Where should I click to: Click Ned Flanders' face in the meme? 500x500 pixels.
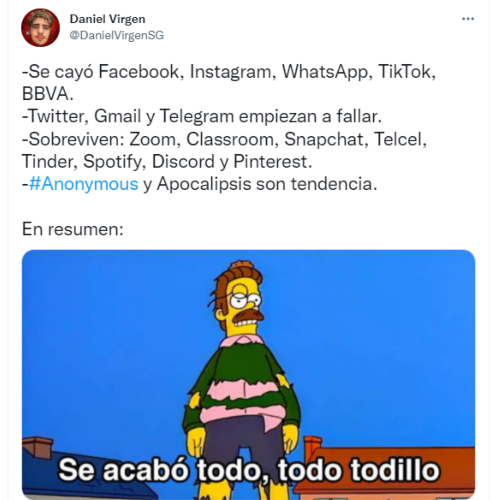click(x=243, y=307)
